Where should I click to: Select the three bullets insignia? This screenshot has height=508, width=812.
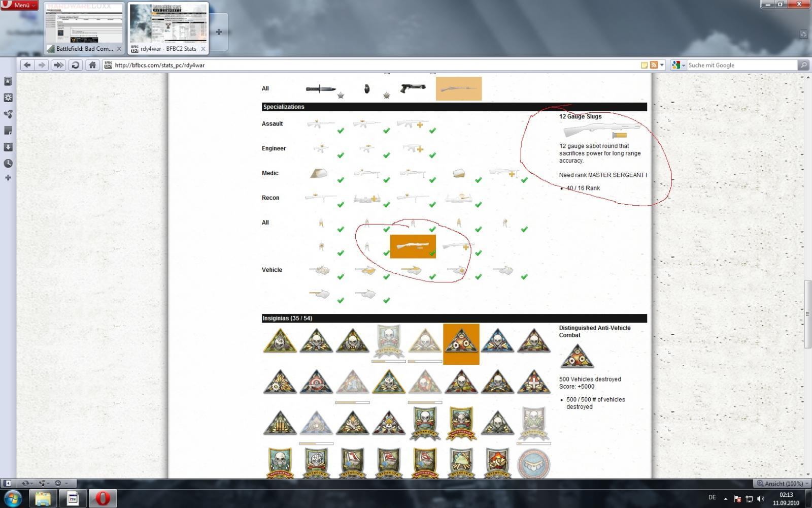pyautogui.click(x=280, y=423)
